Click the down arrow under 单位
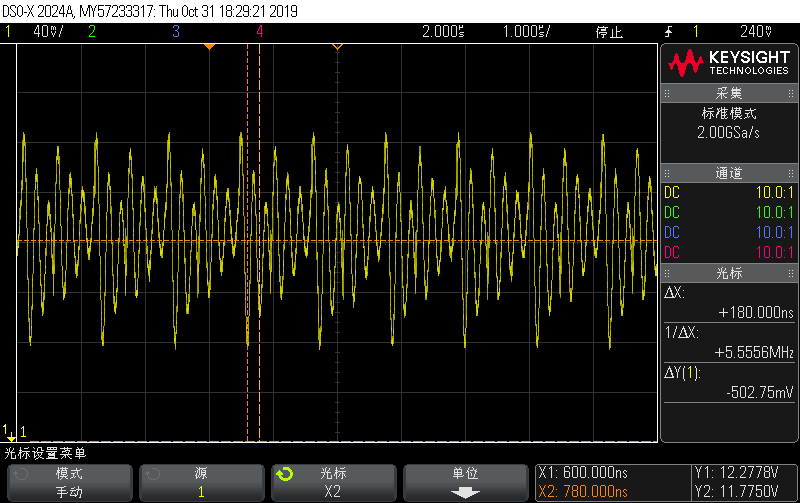Viewport: 800px width, 503px height. click(465, 492)
